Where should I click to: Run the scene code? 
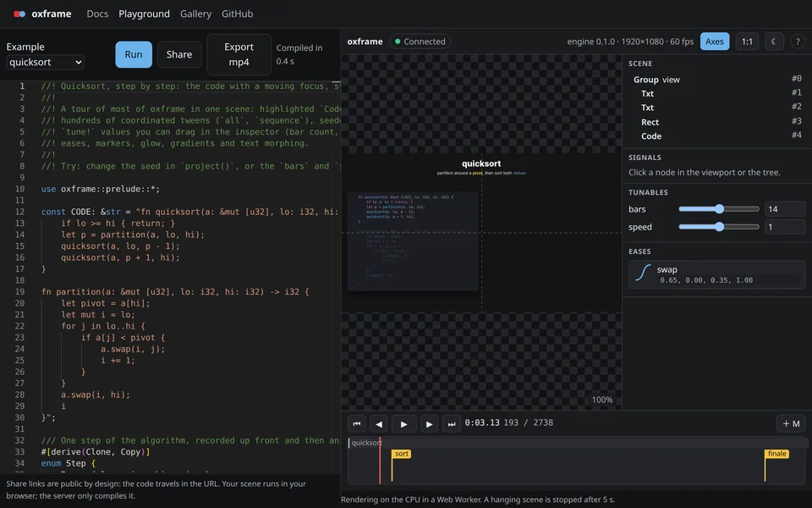[134, 54]
